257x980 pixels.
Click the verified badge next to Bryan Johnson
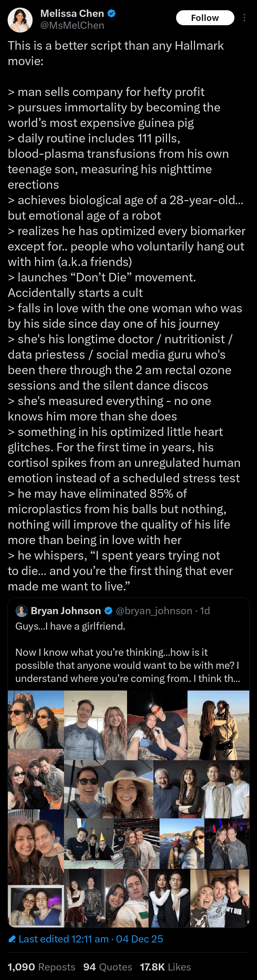[x=108, y=611]
